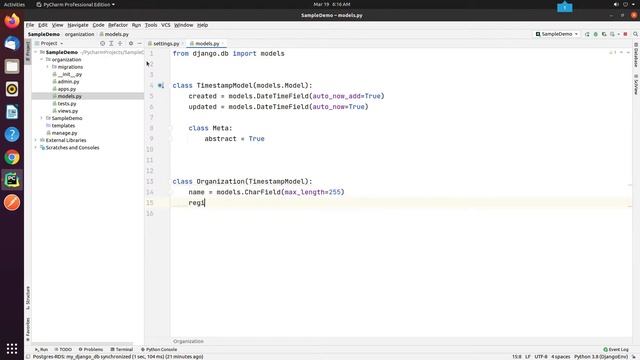Show Applications grid in dock

tap(12, 348)
